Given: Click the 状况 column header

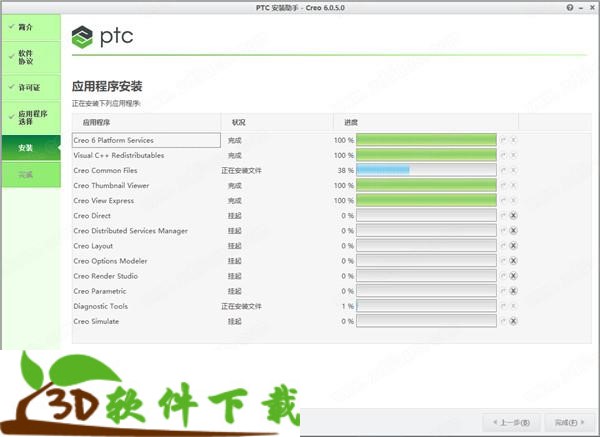Looking at the screenshot, I should coord(277,122).
